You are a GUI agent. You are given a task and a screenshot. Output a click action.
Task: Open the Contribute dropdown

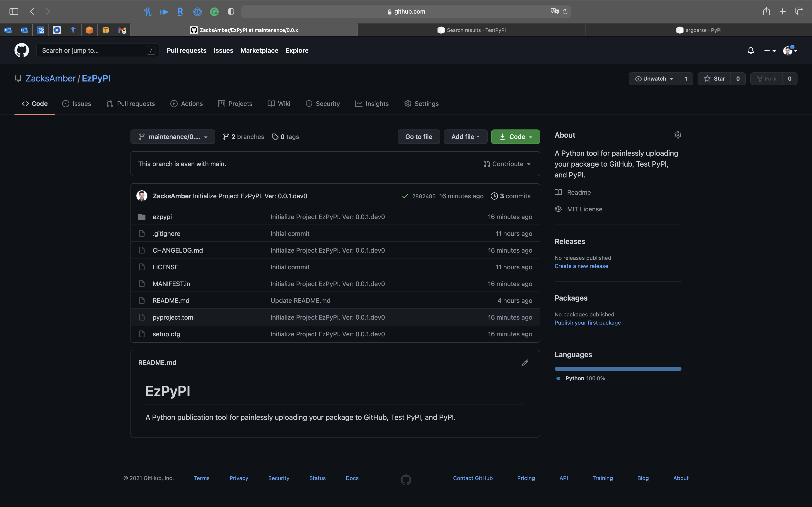tap(507, 164)
